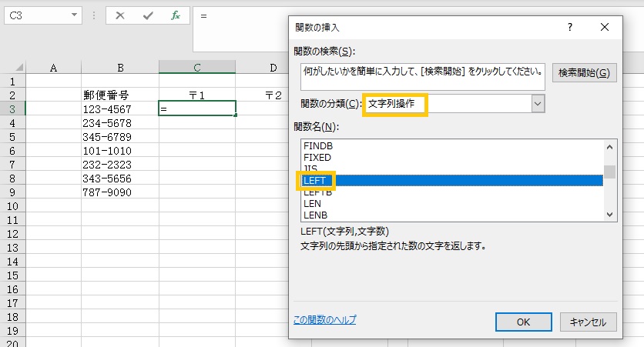Click the 検索開始 search button

[x=584, y=73]
